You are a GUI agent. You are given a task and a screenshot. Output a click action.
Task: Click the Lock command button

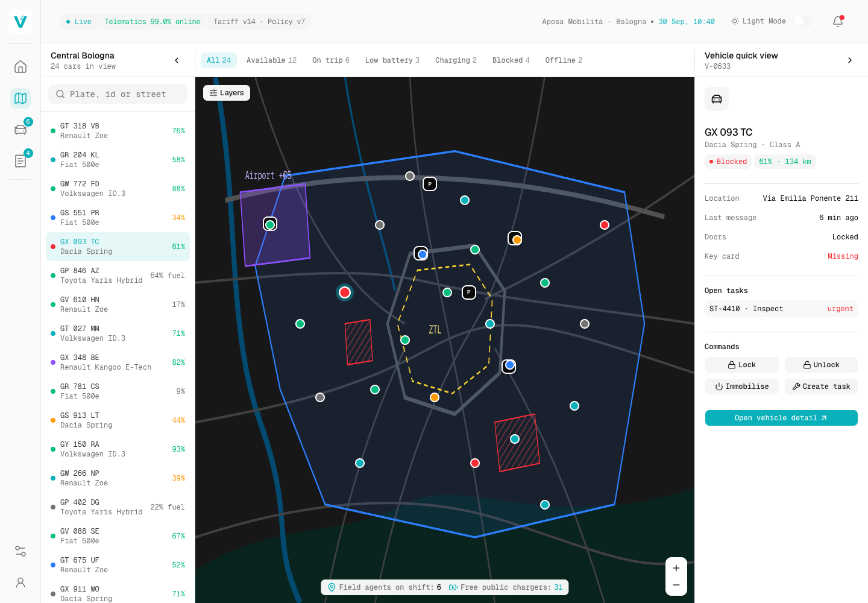click(742, 365)
